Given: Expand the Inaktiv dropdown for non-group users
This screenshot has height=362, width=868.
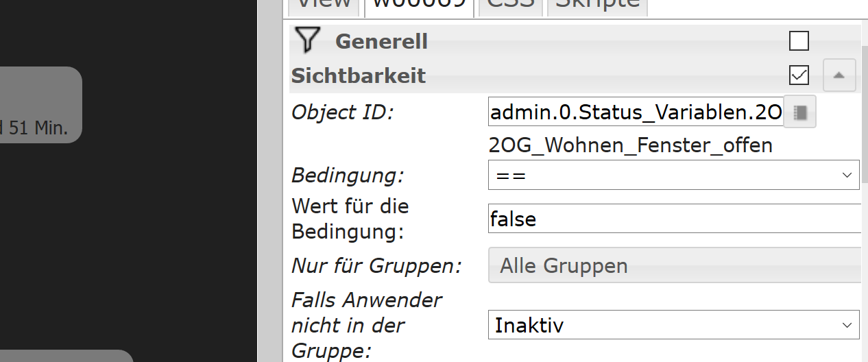Looking at the screenshot, I should (673, 324).
